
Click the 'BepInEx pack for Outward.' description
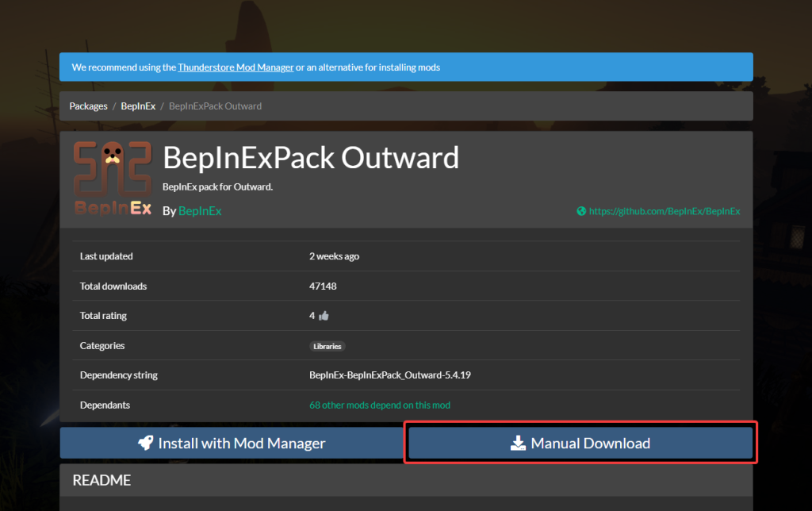tap(217, 186)
